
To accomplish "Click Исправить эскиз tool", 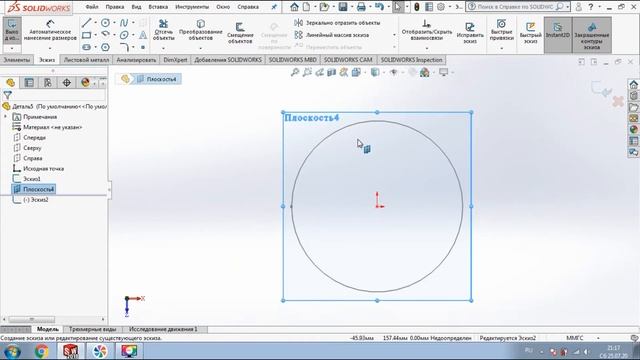I will [470, 33].
